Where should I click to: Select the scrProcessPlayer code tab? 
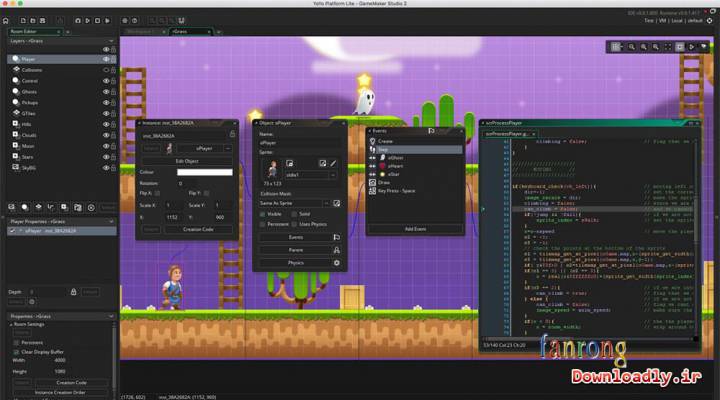[505, 133]
